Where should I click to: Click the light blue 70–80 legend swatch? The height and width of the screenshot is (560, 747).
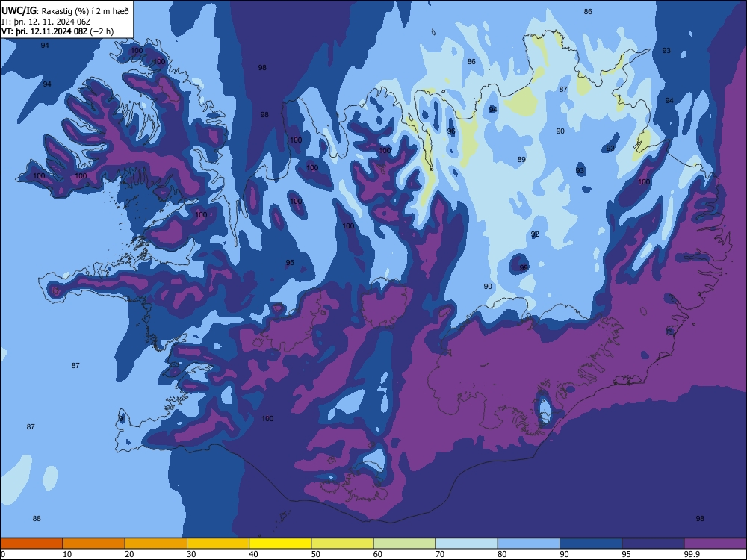click(x=466, y=544)
